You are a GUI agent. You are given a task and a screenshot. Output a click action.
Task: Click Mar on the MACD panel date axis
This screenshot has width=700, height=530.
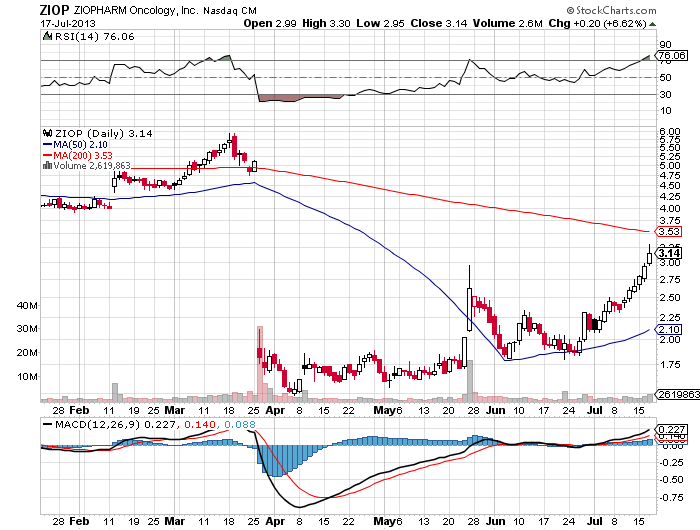coord(175,521)
